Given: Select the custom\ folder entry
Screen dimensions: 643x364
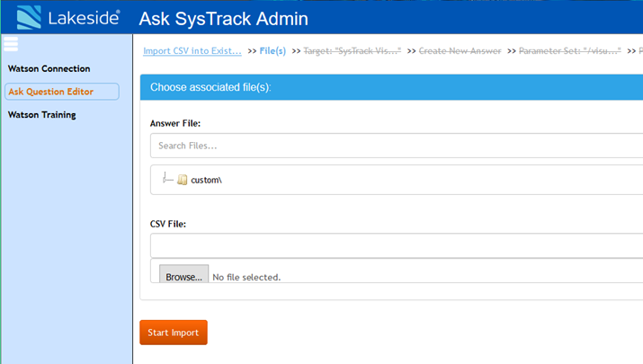Looking at the screenshot, I should click(x=206, y=180).
